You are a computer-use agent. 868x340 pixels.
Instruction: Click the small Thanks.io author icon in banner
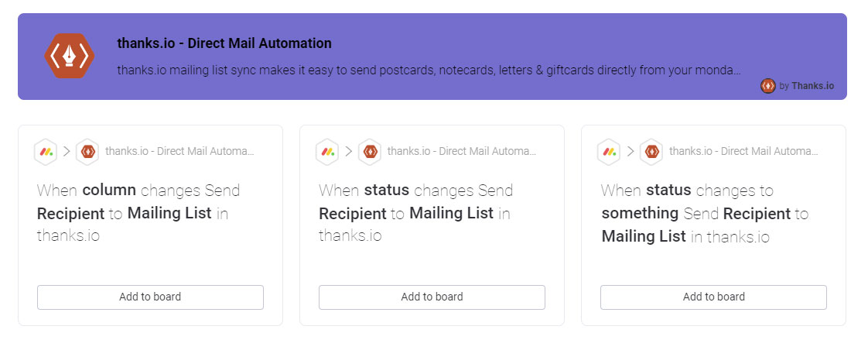[767, 86]
